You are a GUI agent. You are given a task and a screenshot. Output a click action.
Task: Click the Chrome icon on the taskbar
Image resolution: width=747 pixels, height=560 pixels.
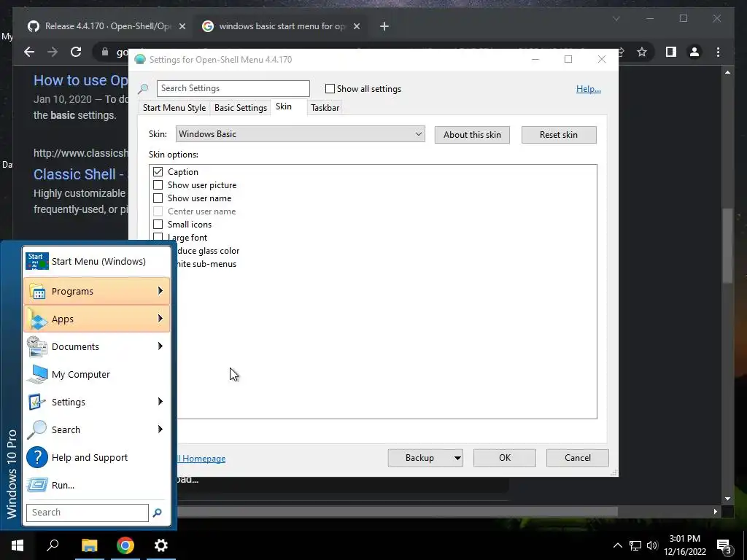pos(125,545)
